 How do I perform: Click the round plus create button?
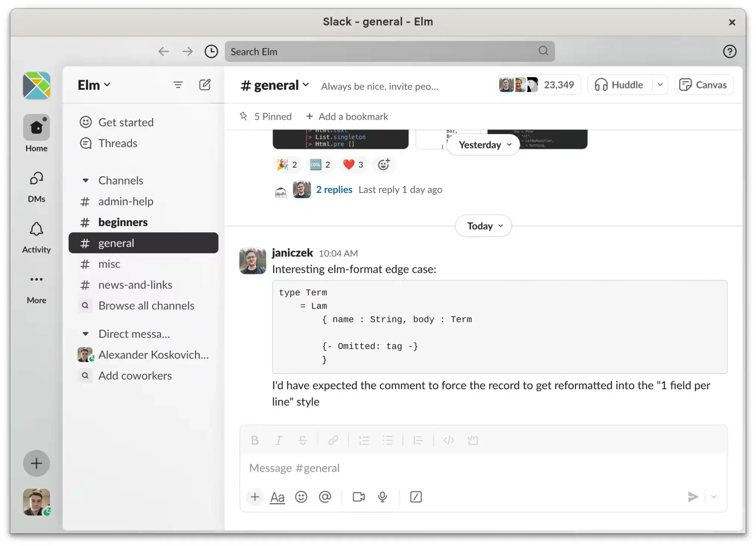click(x=37, y=463)
